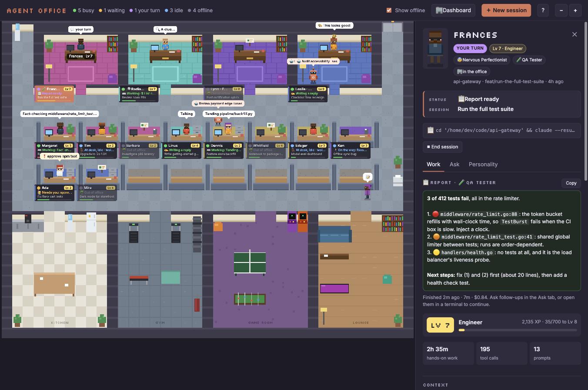
Task: Click the blue couch in Lounge
Action: tap(335, 234)
